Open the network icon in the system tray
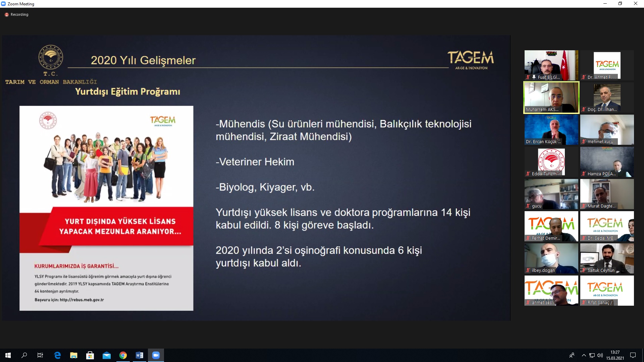 click(592, 355)
